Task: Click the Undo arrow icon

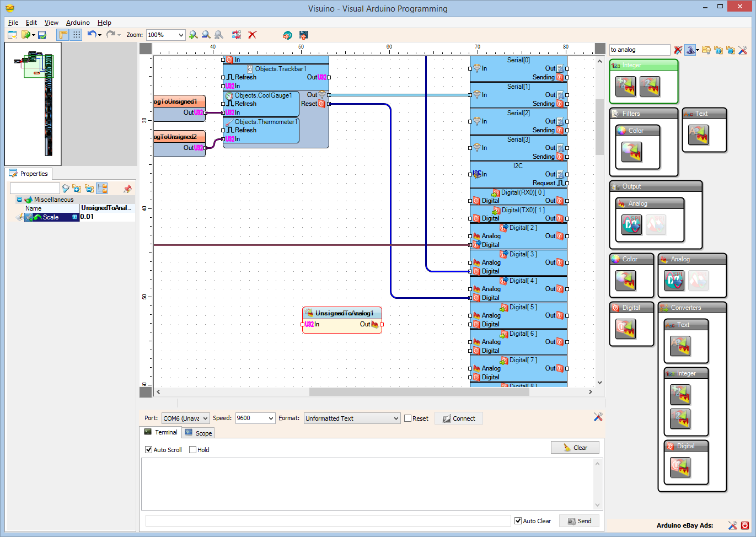Action: point(93,34)
